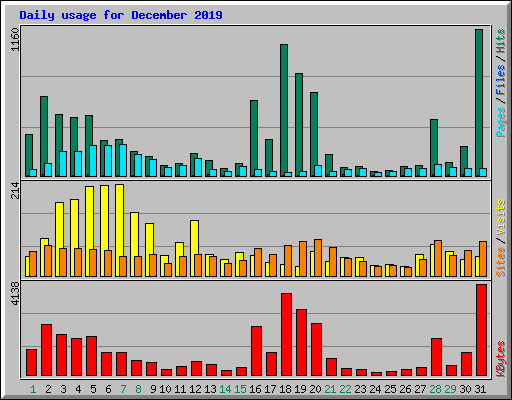Click green day label 21
The width and height of the screenshot is (512, 400).
click(x=330, y=389)
